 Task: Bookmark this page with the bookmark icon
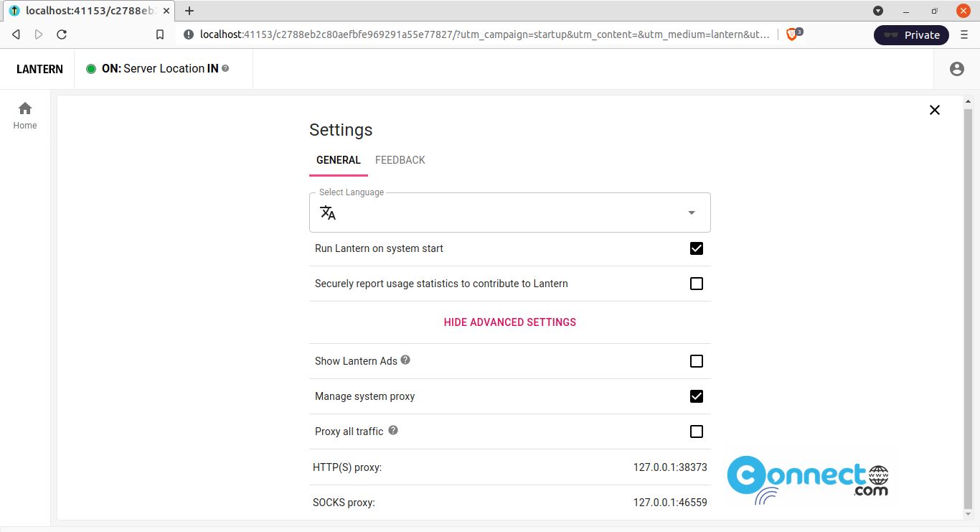pyautogui.click(x=160, y=34)
